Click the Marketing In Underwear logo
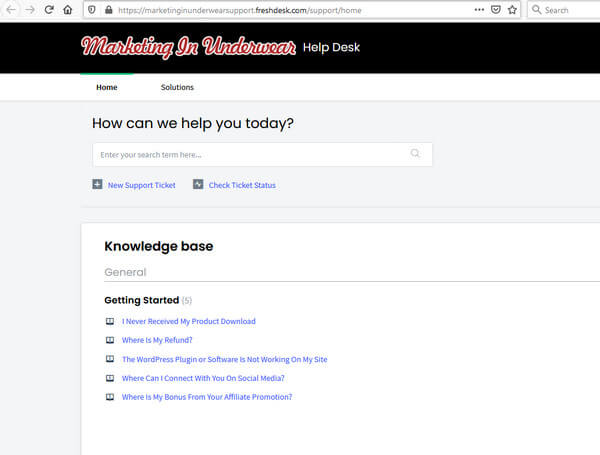600x455 pixels. 188,47
